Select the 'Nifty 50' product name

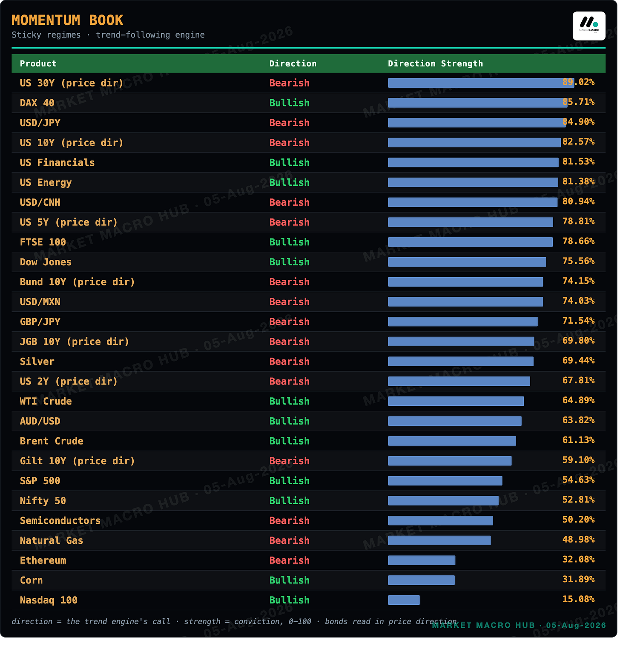tap(43, 501)
